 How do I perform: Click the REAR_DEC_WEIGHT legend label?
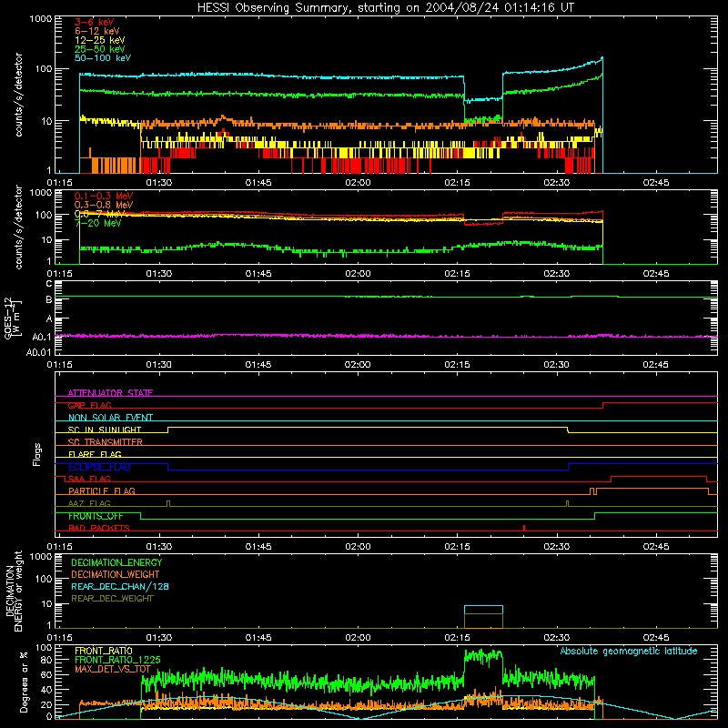(112, 599)
